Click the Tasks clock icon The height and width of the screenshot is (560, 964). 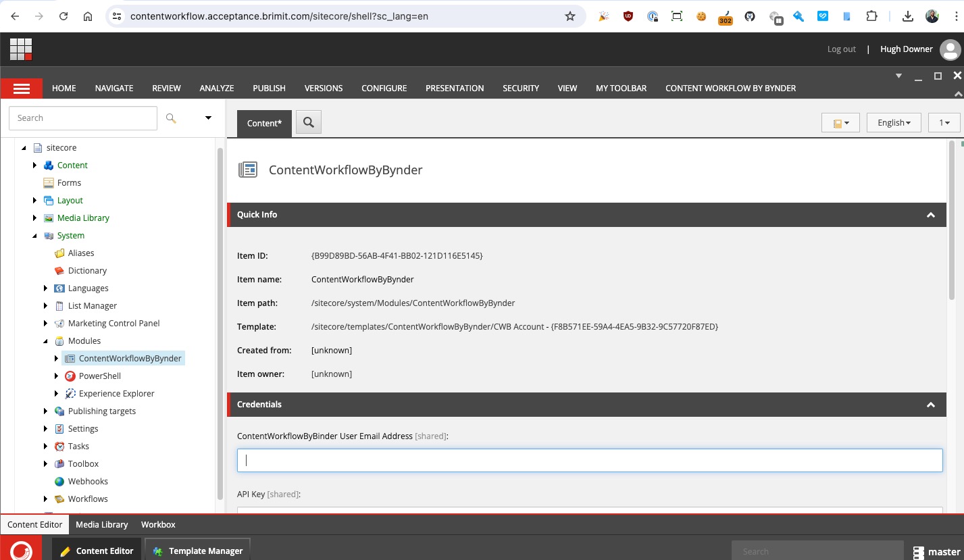tap(59, 447)
